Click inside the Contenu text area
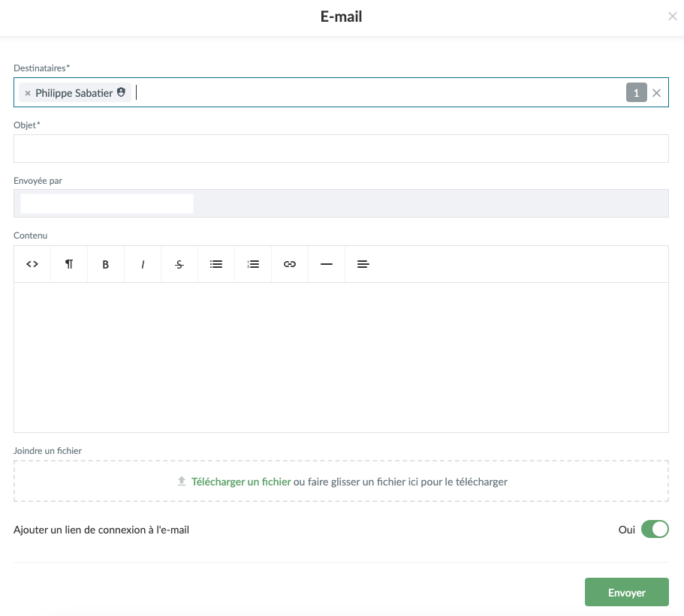This screenshot has width=684, height=616. tap(341, 357)
